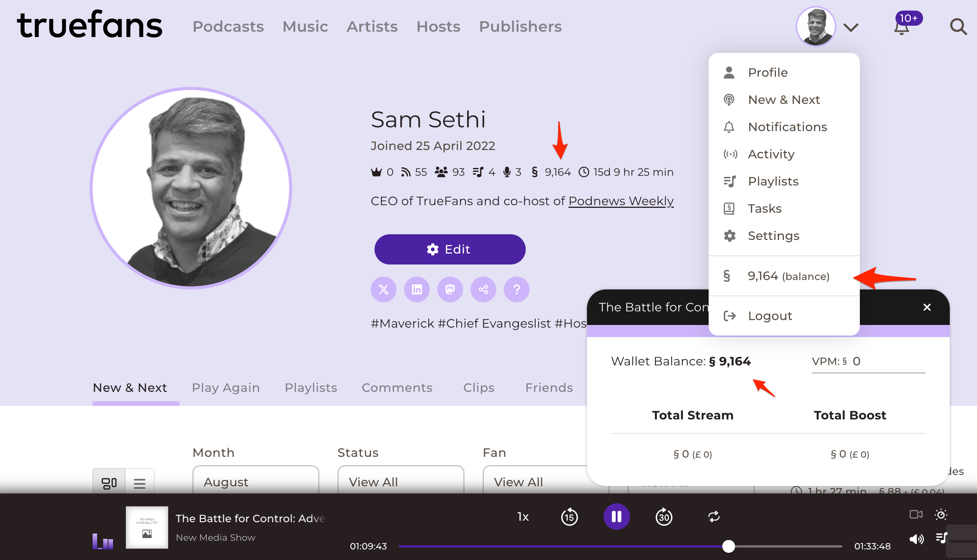Click the Edit profile button
This screenshot has width=977, height=560.
point(450,249)
